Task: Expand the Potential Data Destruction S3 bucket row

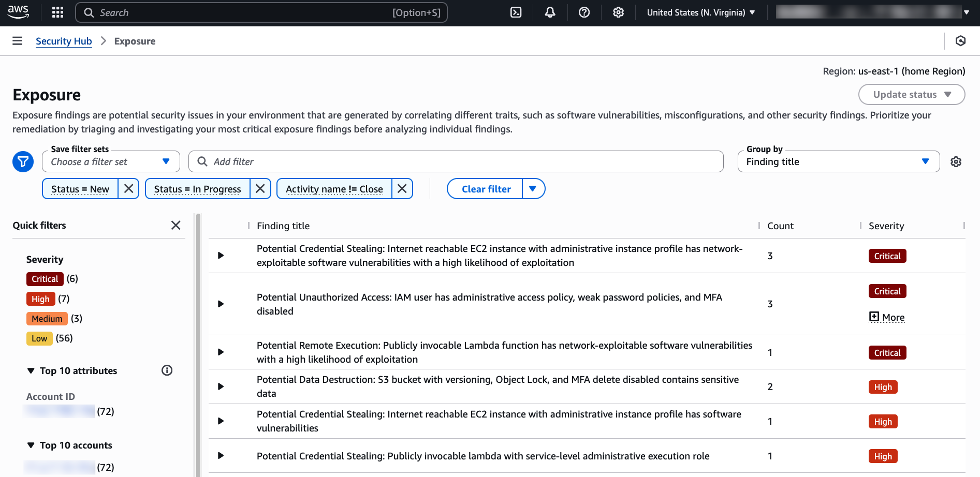Action: coord(221,386)
